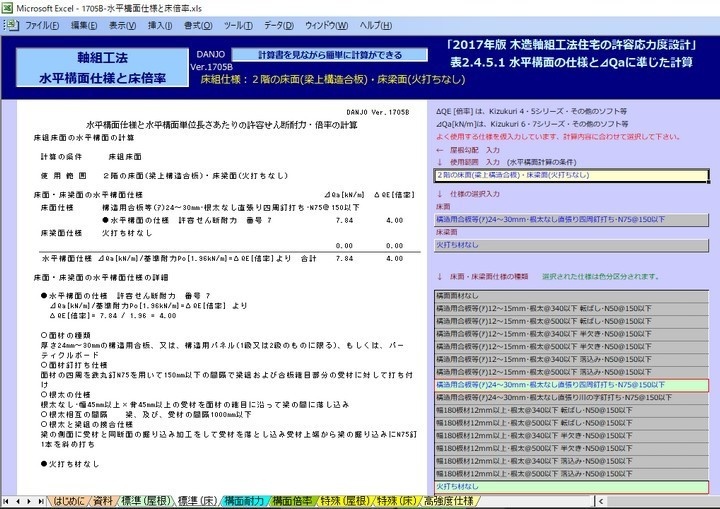Switch to the 特殊(床) sheet tab

coord(397,501)
